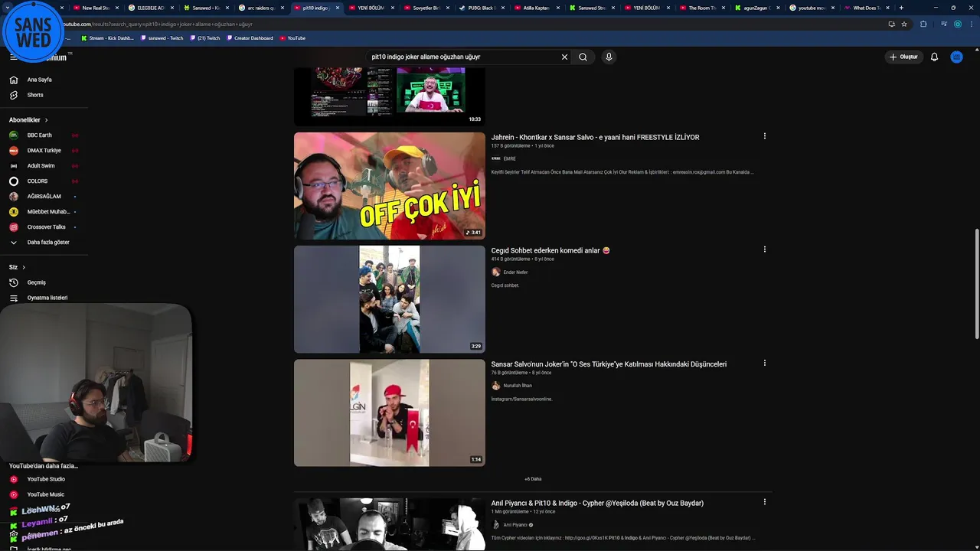Open YouTube Studio from the sidebar
980x551 pixels.
click(x=44, y=479)
